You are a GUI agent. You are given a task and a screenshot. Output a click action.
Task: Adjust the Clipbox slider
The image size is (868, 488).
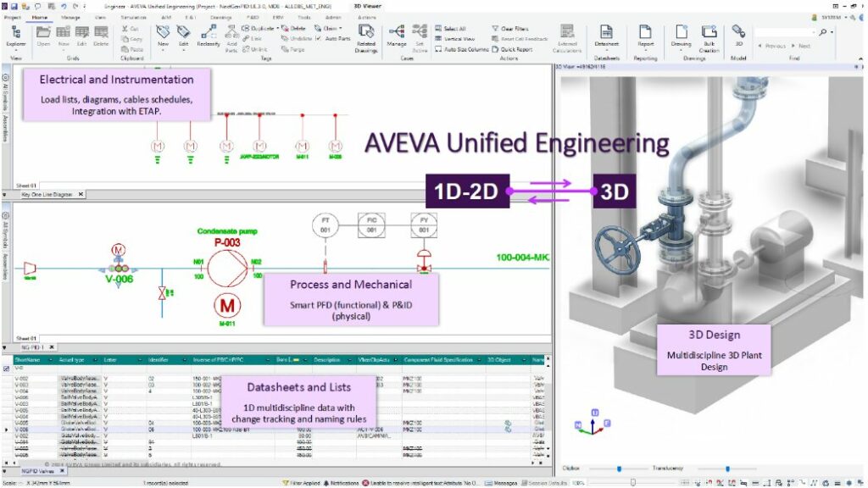pyautogui.click(x=619, y=469)
